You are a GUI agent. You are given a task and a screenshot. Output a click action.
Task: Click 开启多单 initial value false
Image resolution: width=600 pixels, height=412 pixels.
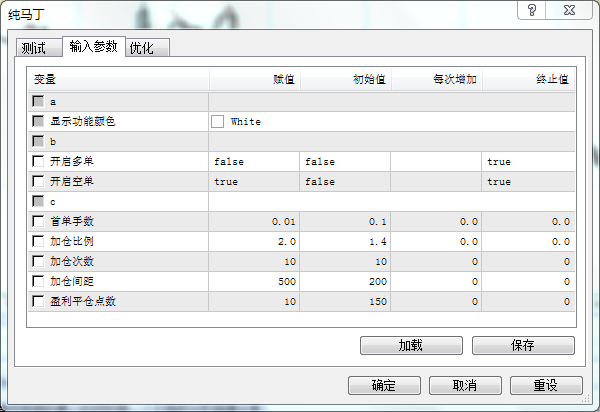(x=345, y=162)
